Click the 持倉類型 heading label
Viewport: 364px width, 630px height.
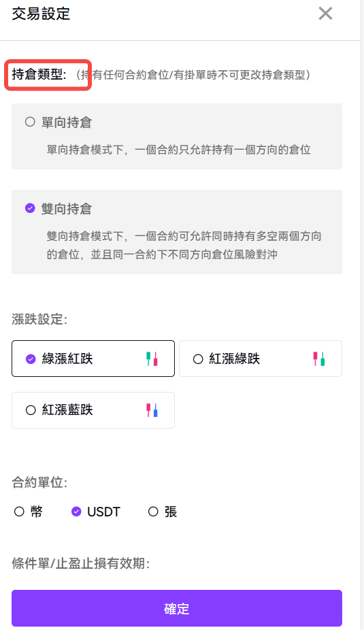pos(39,74)
